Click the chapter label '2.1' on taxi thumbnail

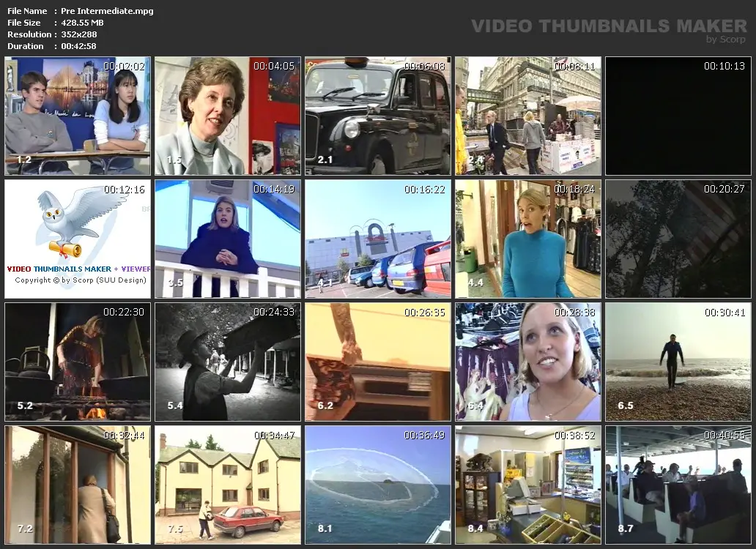pos(325,160)
